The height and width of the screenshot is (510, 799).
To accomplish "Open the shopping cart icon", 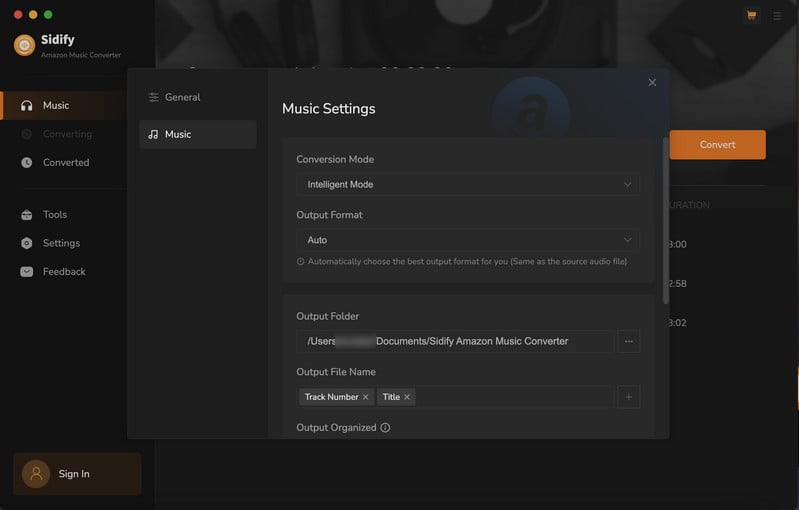I will 751,15.
